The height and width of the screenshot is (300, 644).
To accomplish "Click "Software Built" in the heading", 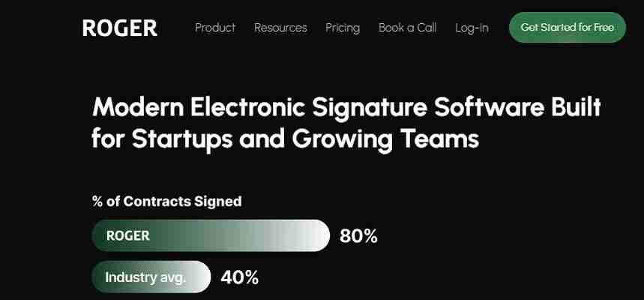I will pyautogui.click(x=517, y=108).
